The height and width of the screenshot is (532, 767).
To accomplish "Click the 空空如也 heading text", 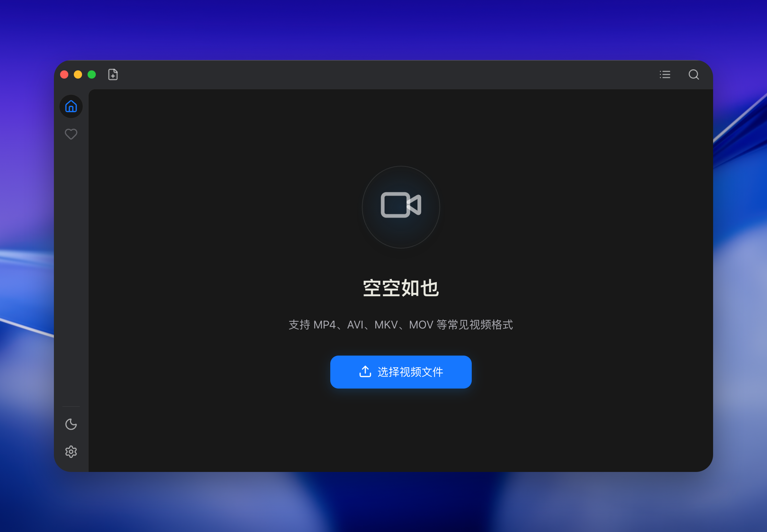I will [x=401, y=288].
